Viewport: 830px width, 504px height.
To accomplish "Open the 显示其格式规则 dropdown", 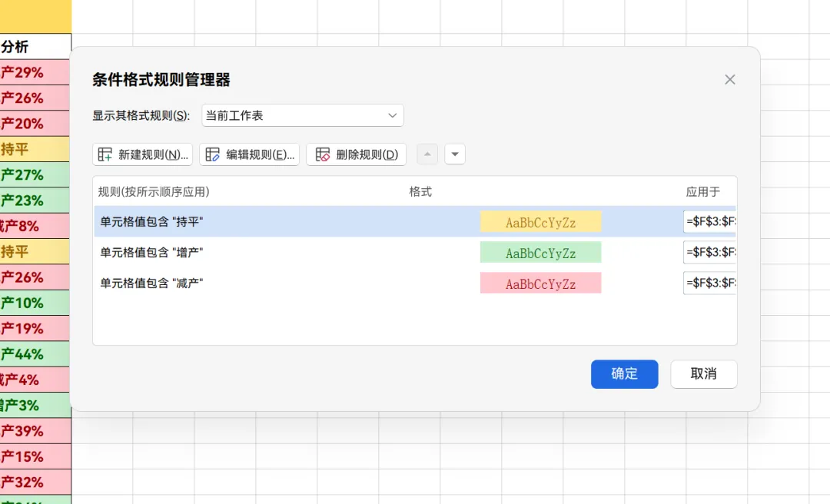I will [302, 115].
